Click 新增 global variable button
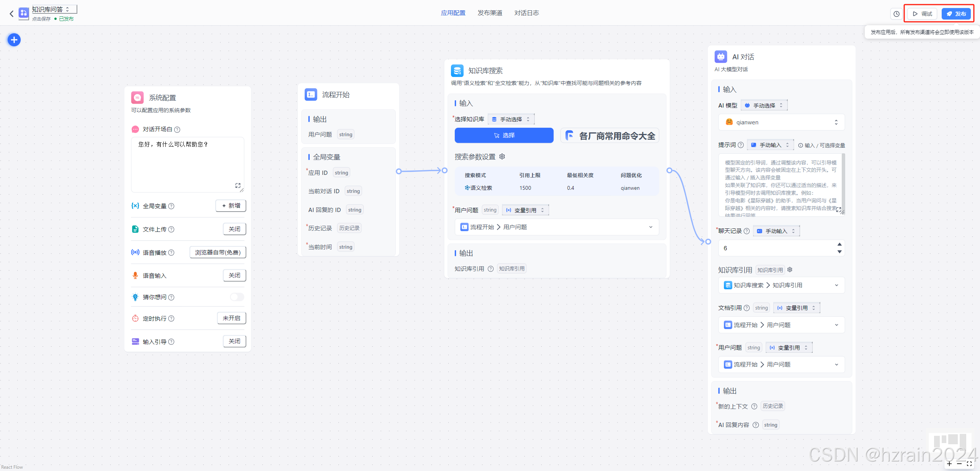Image resolution: width=980 pixels, height=471 pixels. pyautogui.click(x=231, y=206)
